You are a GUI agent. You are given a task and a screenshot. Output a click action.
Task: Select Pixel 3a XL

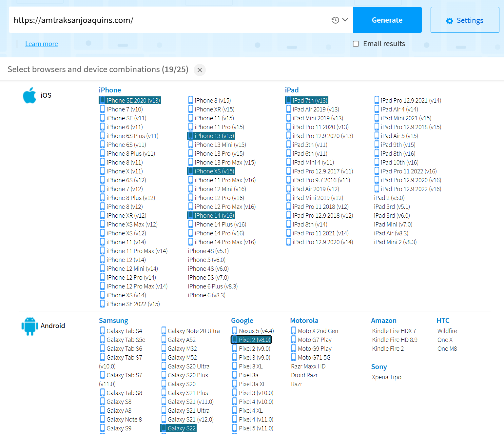[x=249, y=384]
